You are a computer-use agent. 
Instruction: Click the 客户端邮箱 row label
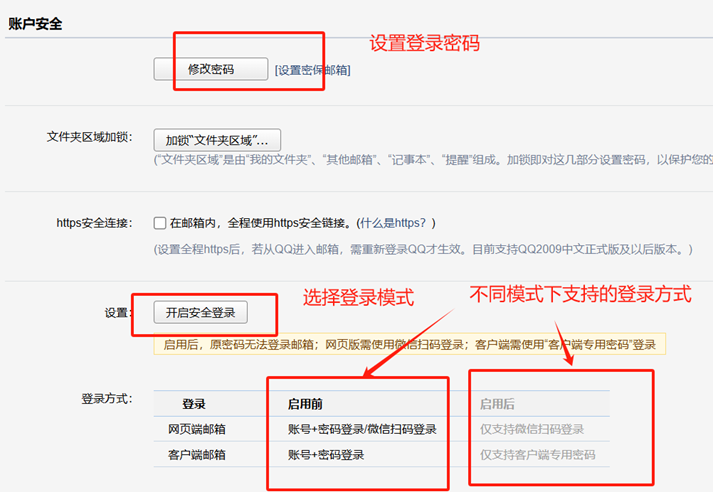197,454
